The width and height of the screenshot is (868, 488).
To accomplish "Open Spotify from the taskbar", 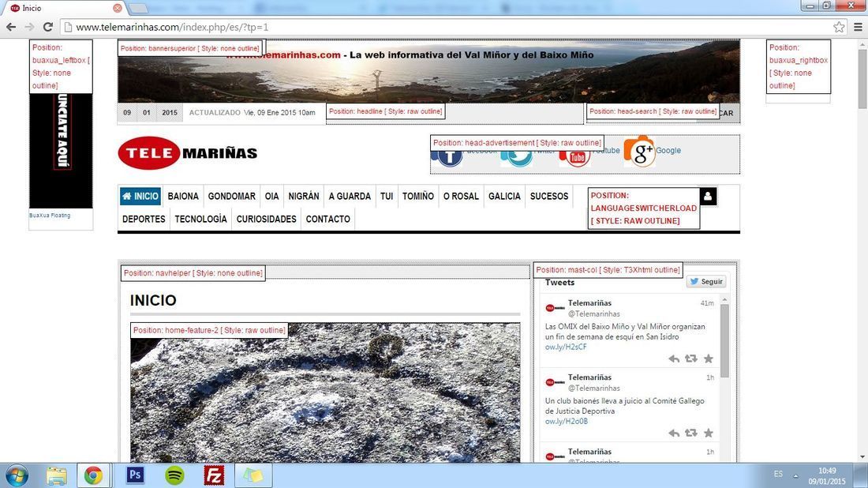I will [x=175, y=475].
